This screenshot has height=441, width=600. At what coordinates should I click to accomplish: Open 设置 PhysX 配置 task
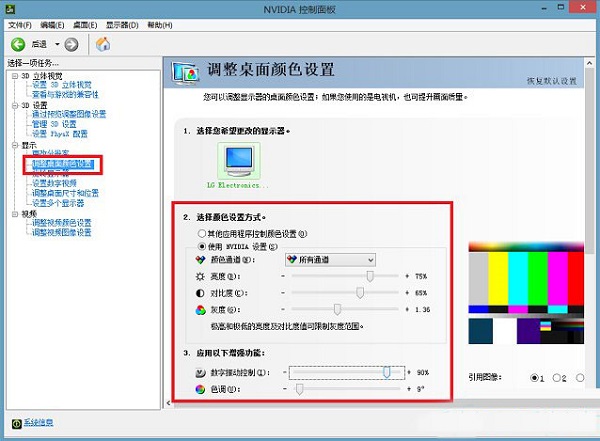click(60, 134)
